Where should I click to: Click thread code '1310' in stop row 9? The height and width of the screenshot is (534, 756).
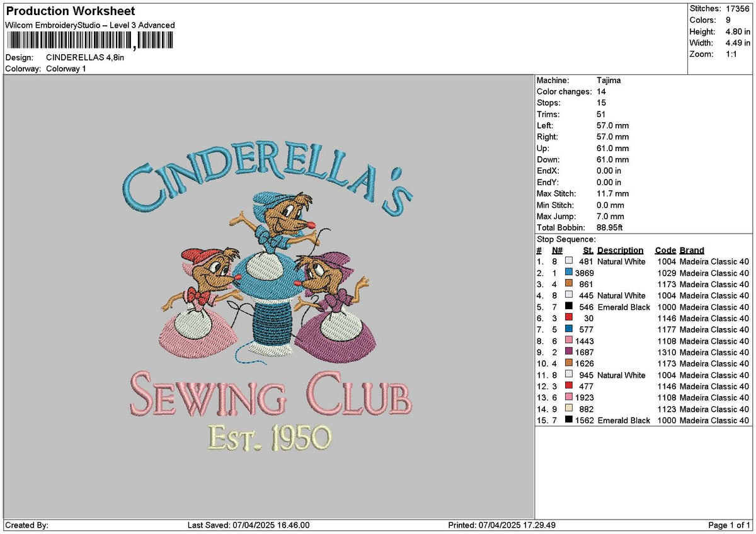pyautogui.click(x=667, y=353)
